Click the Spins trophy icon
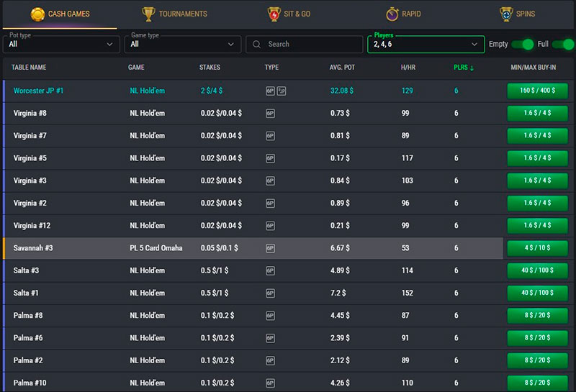The image size is (576, 392). (x=506, y=14)
